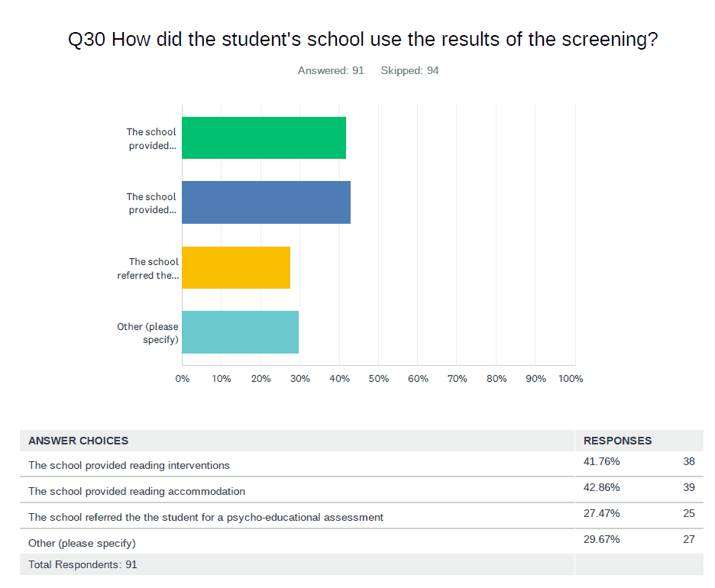Click the 42.86% response value
715x588 pixels.
click(x=601, y=487)
